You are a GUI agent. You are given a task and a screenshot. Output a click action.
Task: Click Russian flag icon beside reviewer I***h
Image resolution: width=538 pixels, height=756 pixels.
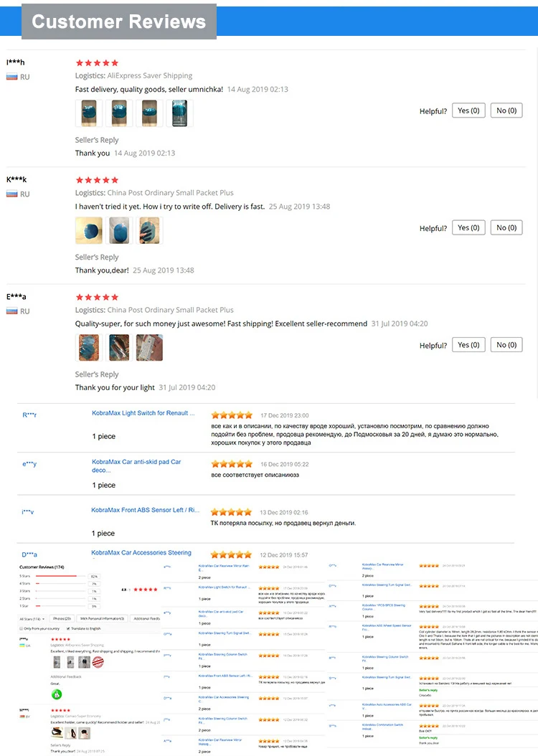[x=11, y=77]
